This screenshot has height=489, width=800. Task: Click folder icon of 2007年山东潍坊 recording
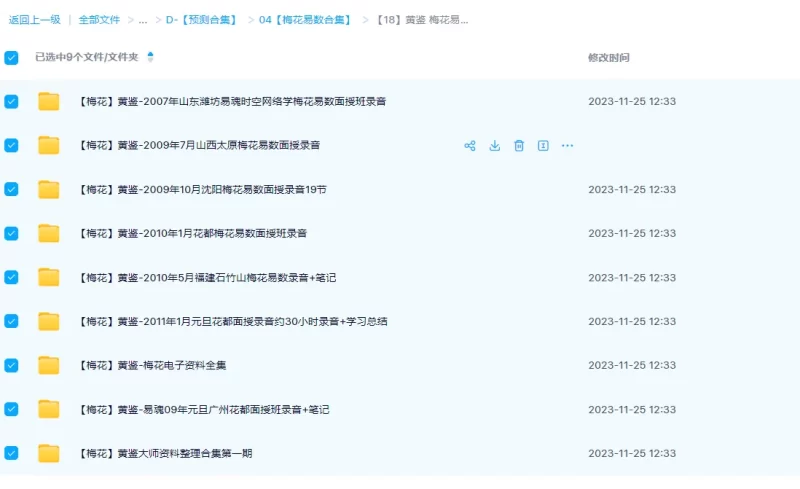click(x=49, y=101)
